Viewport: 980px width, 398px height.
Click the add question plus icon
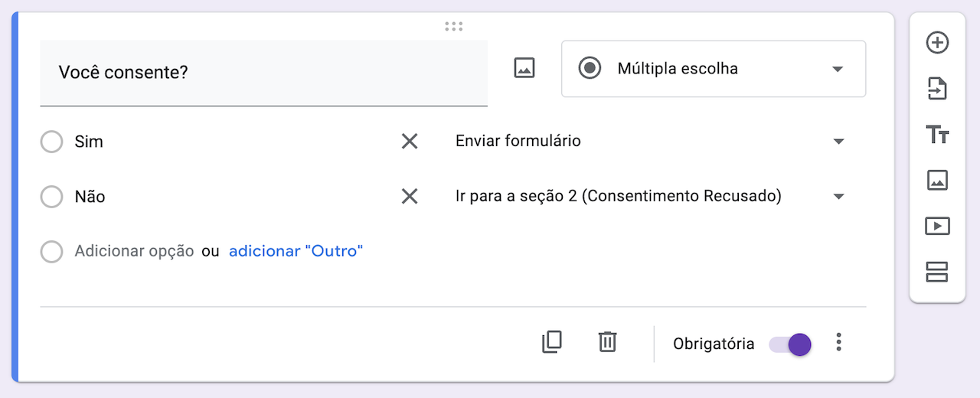coord(937,43)
